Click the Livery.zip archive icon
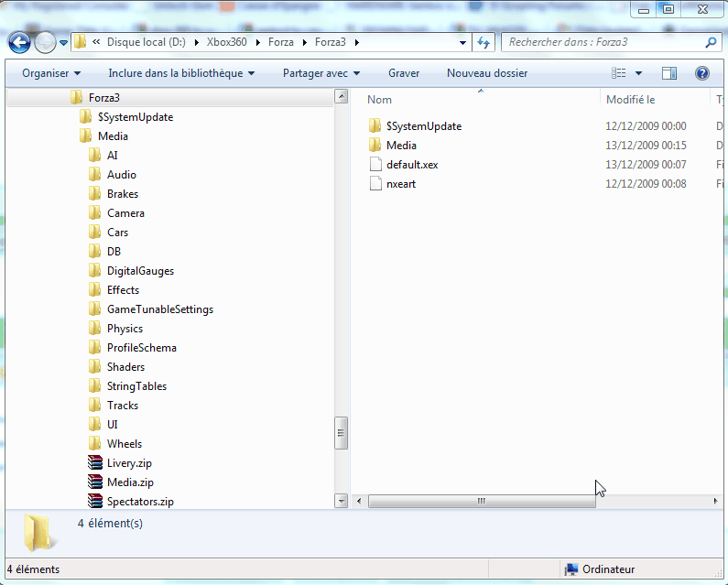The height and width of the screenshot is (585, 728). click(x=94, y=463)
